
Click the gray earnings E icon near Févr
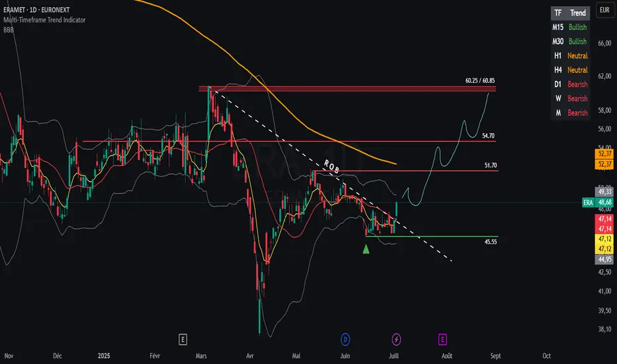coord(183,340)
